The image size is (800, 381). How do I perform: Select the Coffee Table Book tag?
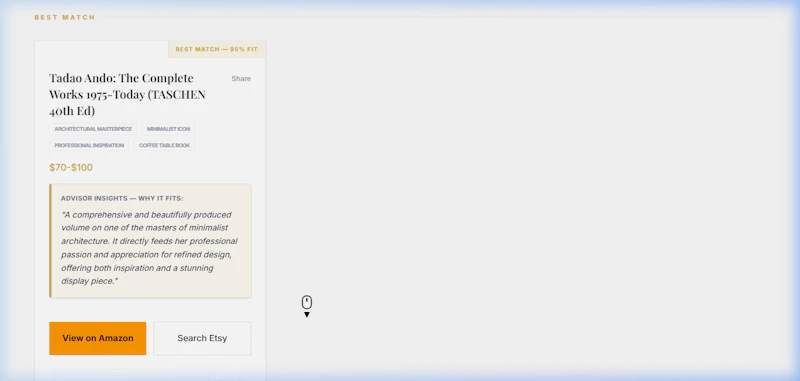[x=164, y=145]
